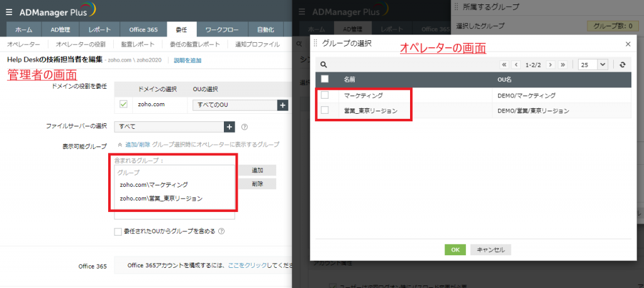The image size is (644, 288).
Task: Click グループ数: 0 badge
Action: pyautogui.click(x=613, y=26)
